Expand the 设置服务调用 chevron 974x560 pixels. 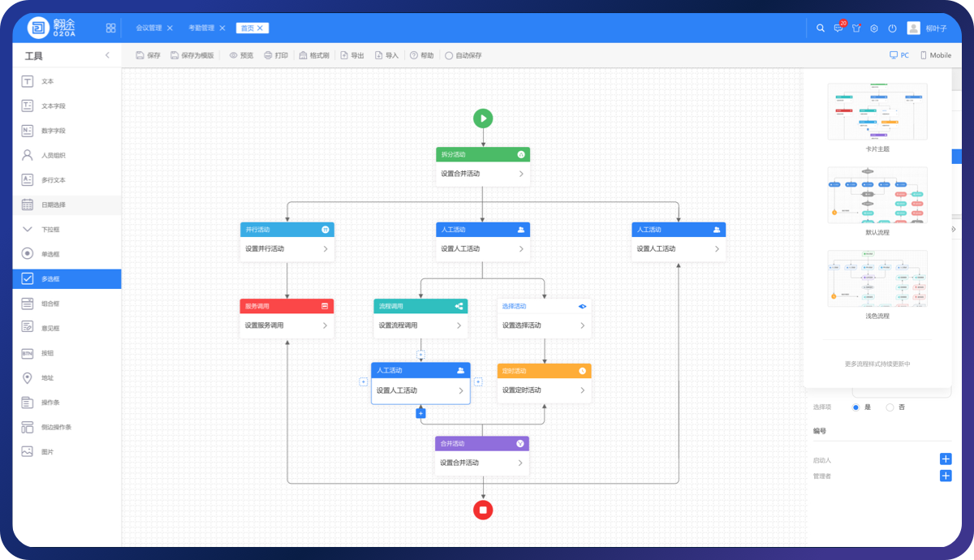325,325
